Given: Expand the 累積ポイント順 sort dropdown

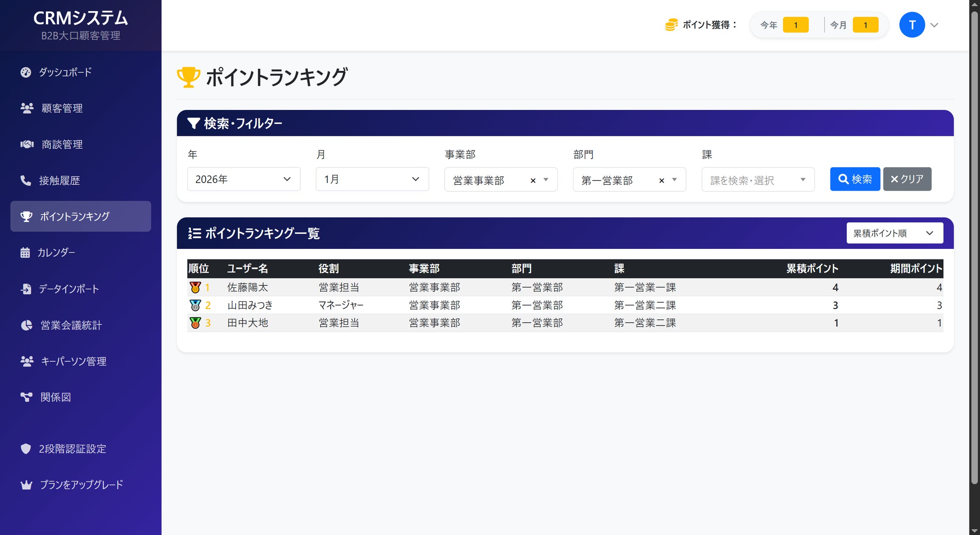Looking at the screenshot, I should point(894,233).
